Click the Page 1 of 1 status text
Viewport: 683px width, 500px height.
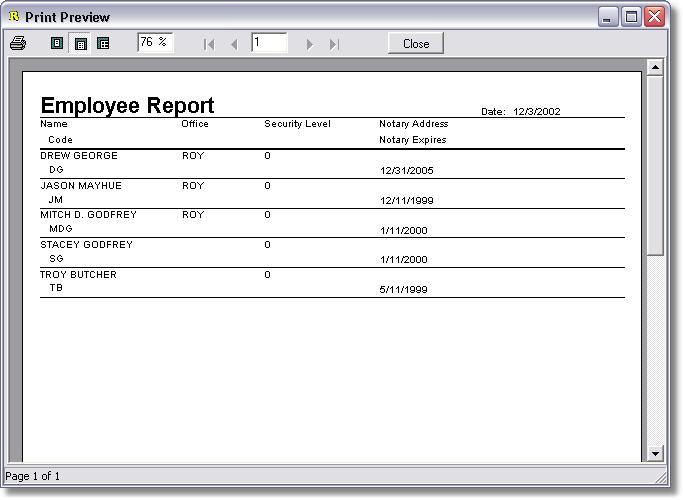tap(33, 476)
